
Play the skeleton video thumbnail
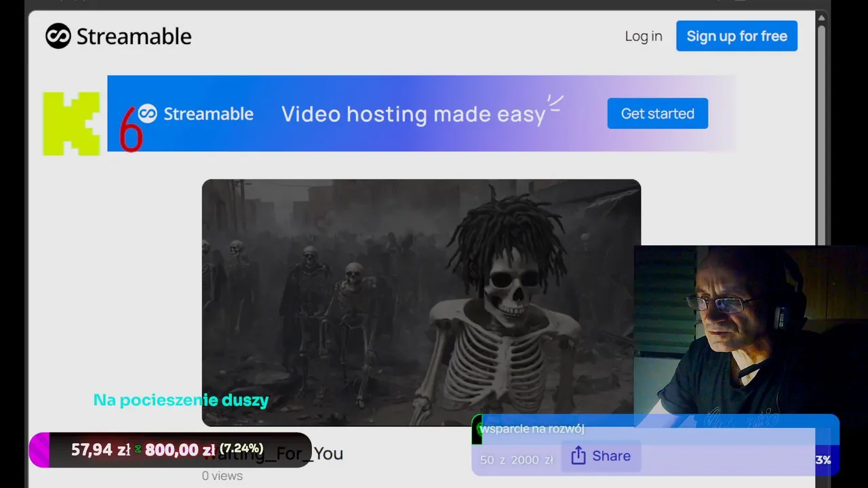pyautogui.click(x=421, y=303)
